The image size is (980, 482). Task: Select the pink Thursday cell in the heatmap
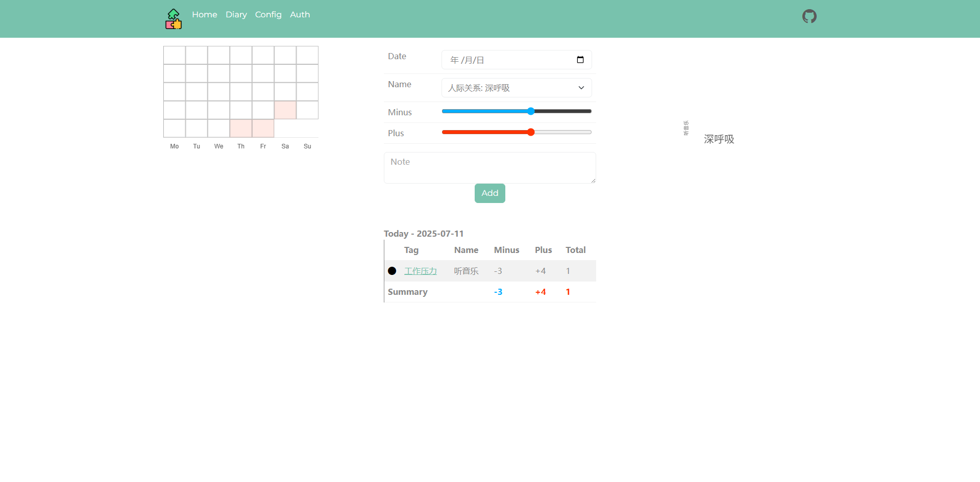click(241, 129)
